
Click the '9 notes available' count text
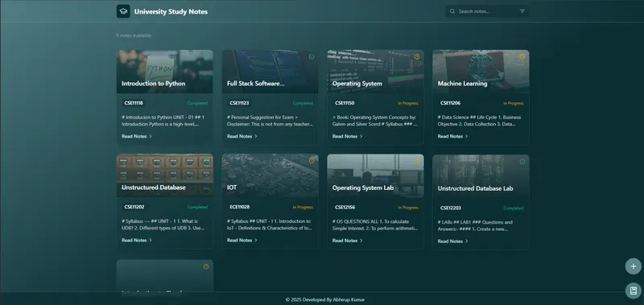point(134,35)
